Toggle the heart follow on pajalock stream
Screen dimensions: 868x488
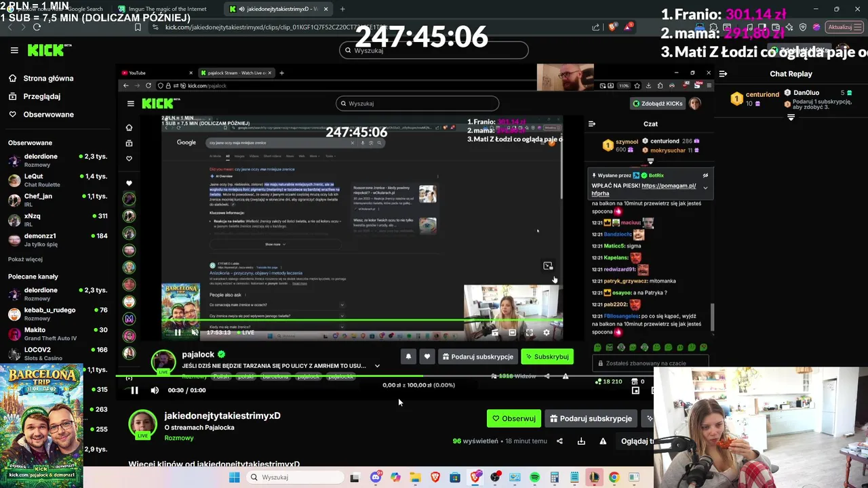click(x=427, y=357)
